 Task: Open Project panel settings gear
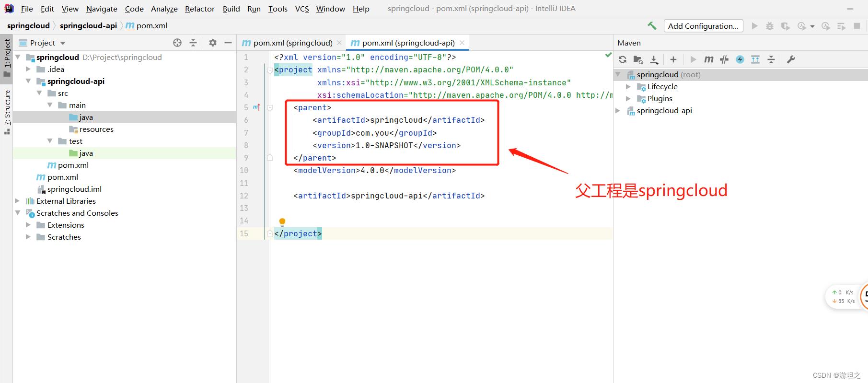213,43
